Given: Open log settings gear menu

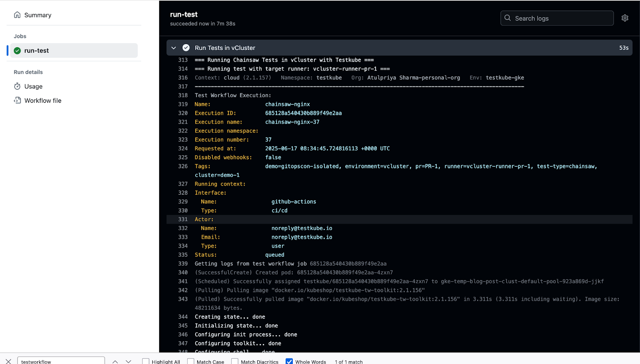Looking at the screenshot, I should pos(625,18).
